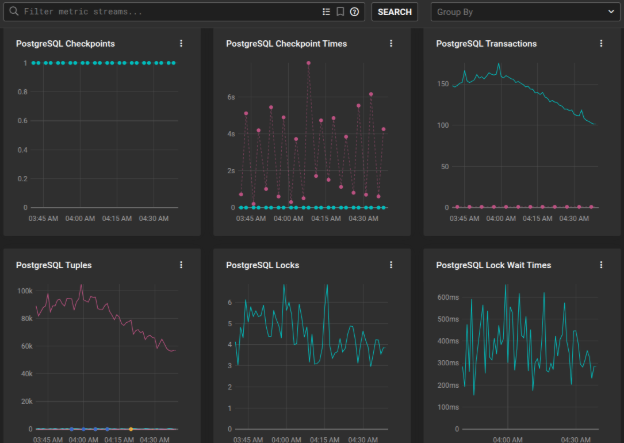Viewport: 624px width, 443px height.
Task: Click the PostgreSQL Locks chart area
Action: pos(311,357)
